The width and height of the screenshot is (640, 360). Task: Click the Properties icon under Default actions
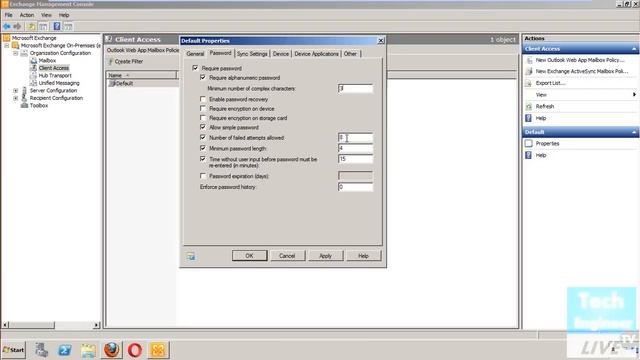click(529, 143)
